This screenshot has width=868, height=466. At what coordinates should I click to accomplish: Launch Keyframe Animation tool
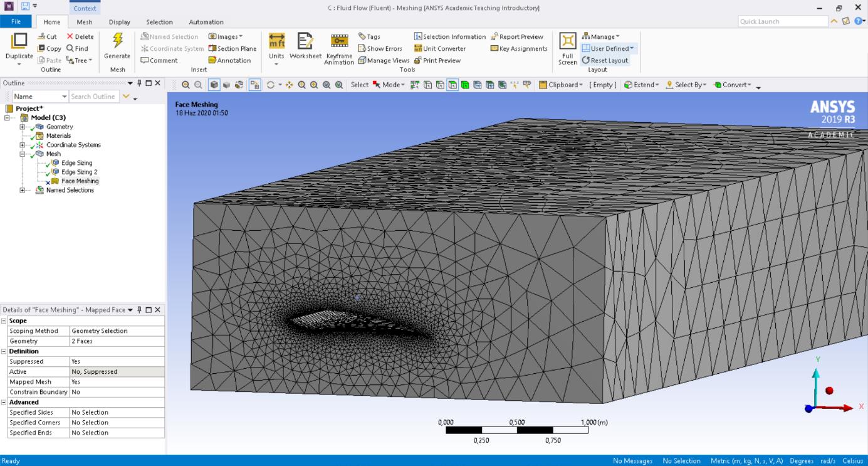[x=339, y=48]
